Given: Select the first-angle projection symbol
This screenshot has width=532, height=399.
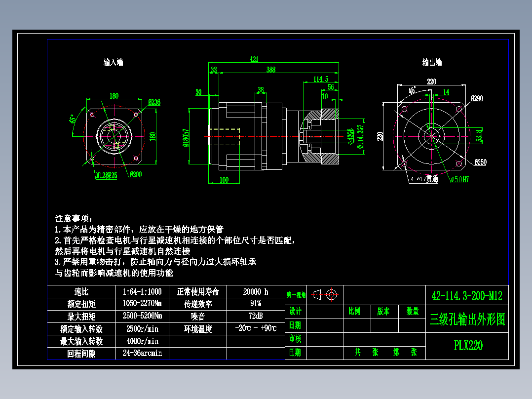Looking at the screenshot, I should click(x=316, y=294).
